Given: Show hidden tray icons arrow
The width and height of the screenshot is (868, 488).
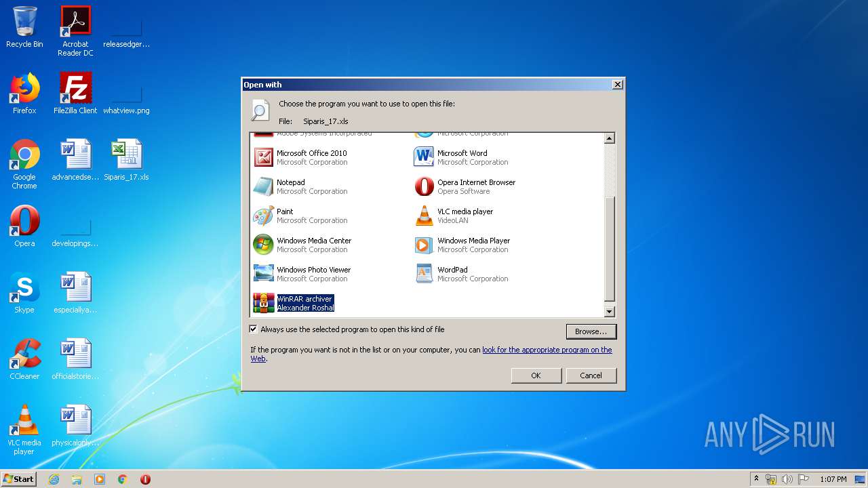Looking at the screenshot, I should (x=757, y=479).
